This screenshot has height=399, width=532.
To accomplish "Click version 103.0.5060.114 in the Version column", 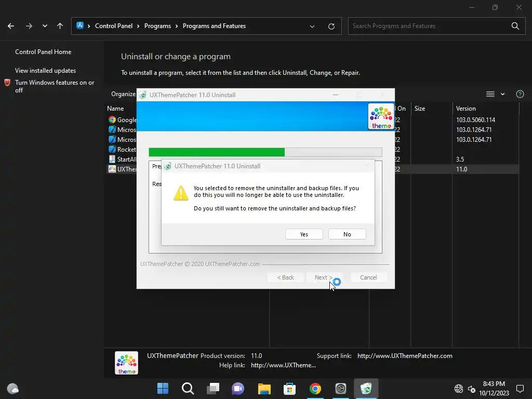I will 475,120.
